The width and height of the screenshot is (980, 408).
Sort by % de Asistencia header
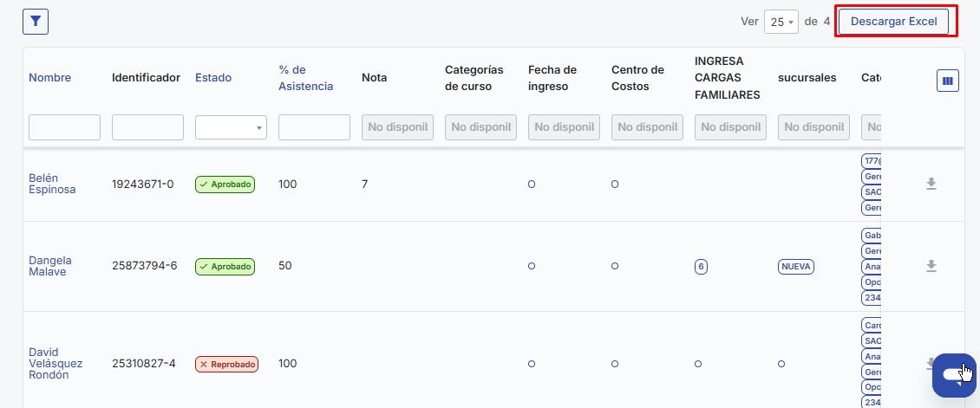click(305, 78)
